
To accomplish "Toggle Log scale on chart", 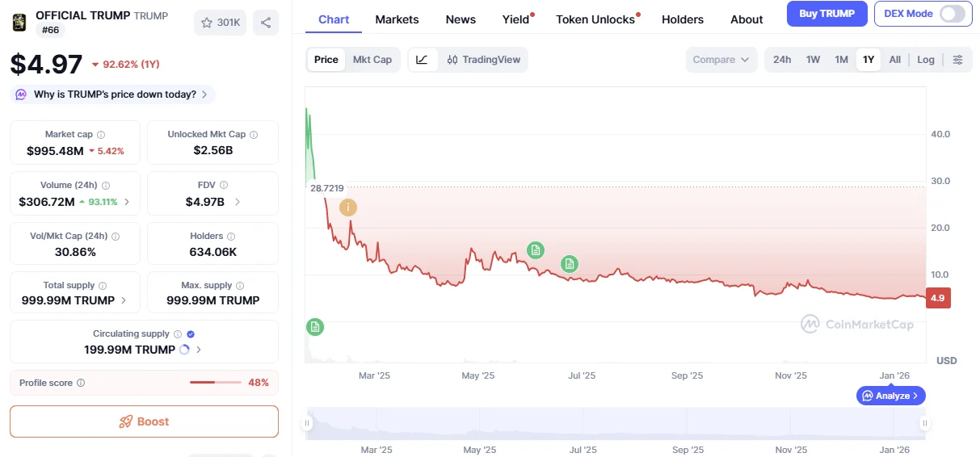I will click(x=926, y=60).
